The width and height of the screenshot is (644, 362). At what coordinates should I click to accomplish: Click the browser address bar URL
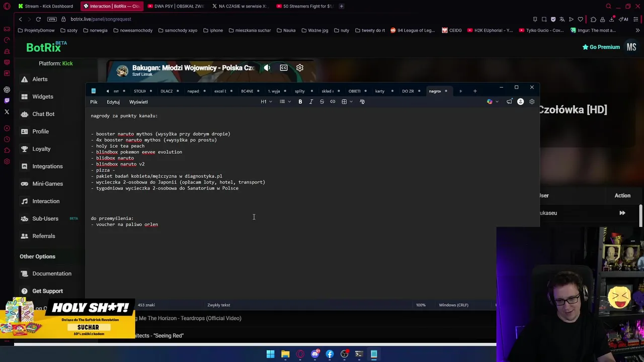click(101, 19)
